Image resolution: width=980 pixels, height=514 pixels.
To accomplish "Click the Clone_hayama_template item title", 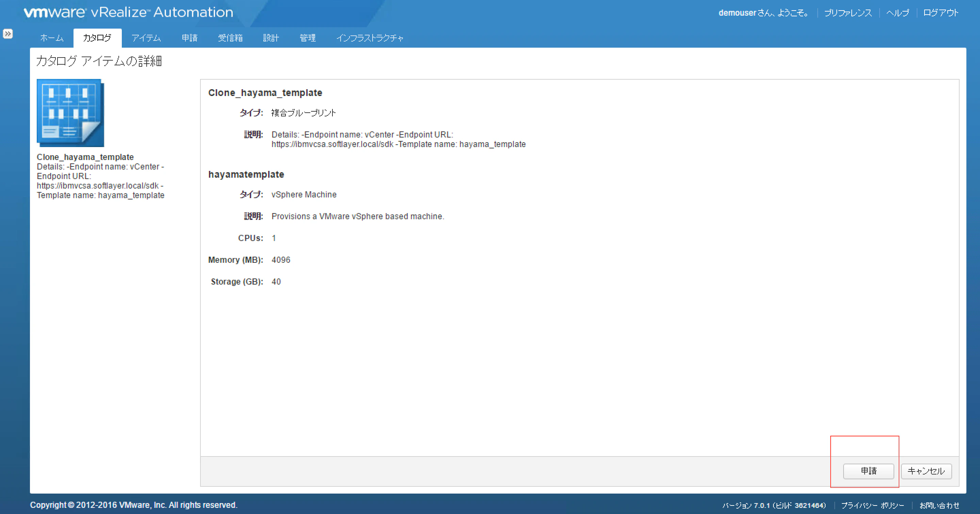I will pos(265,93).
